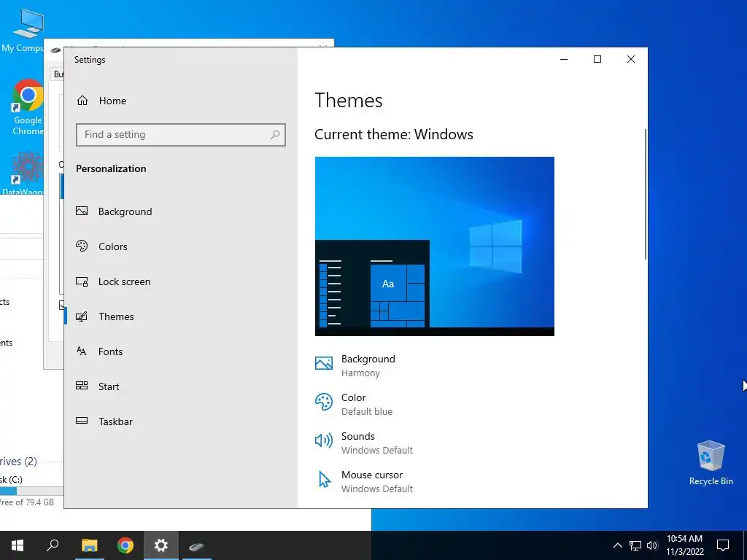Click the Settings window vertical scrollbar
The height and width of the screenshot is (560, 747).
point(646,194)
